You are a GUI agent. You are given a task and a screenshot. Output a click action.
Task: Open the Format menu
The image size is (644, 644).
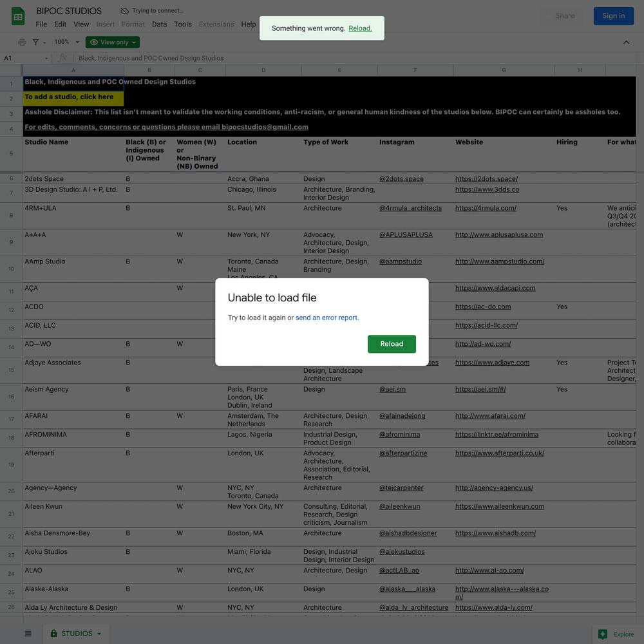[133, 24]
